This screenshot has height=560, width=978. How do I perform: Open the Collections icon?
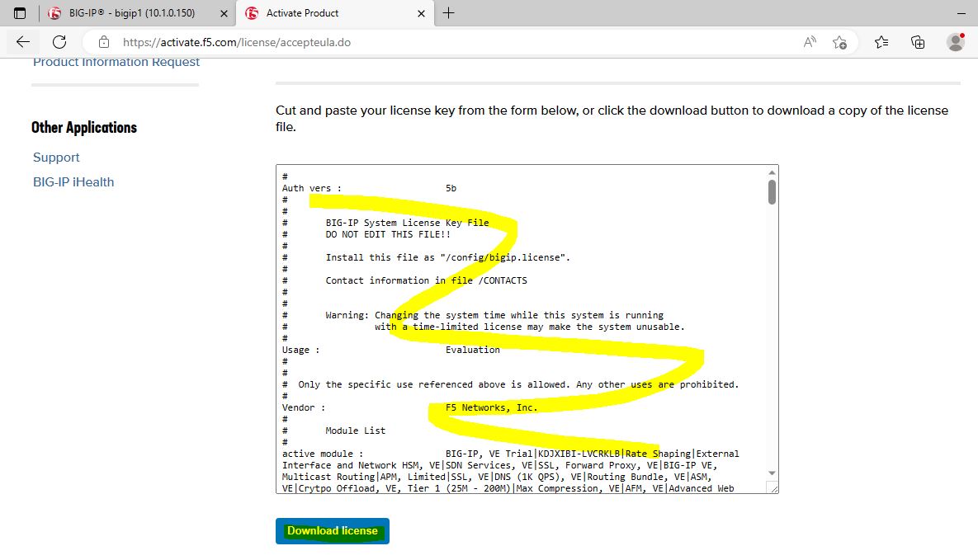click(918, 42)
